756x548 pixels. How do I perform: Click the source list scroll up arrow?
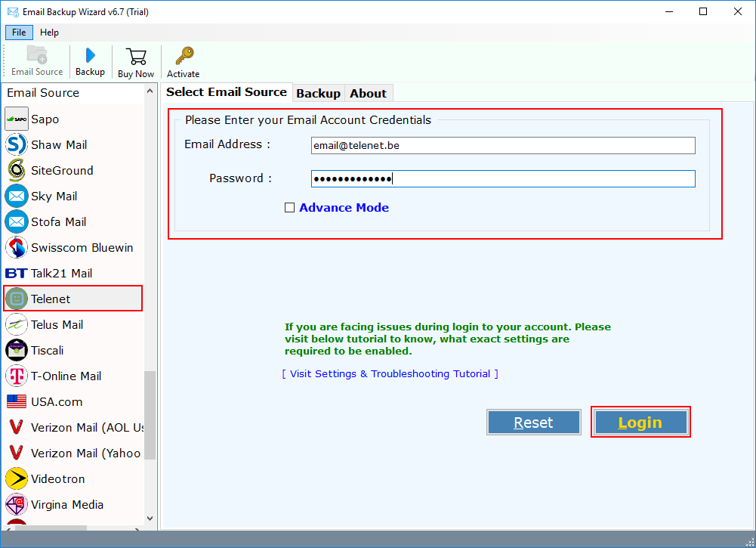[150, 91]
